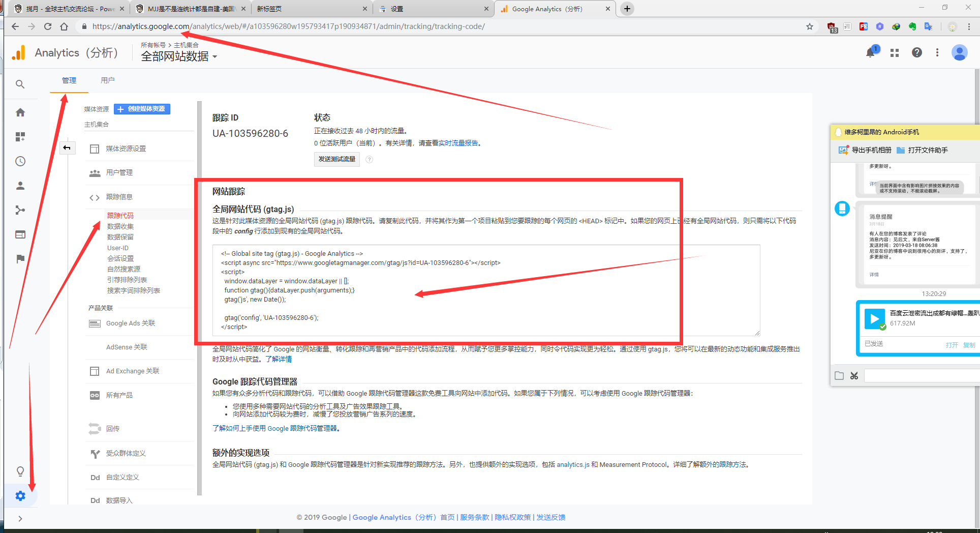Open the search icon in Analytics sidebar
This screenshot has width=980, height=533.
coord(20,84)
